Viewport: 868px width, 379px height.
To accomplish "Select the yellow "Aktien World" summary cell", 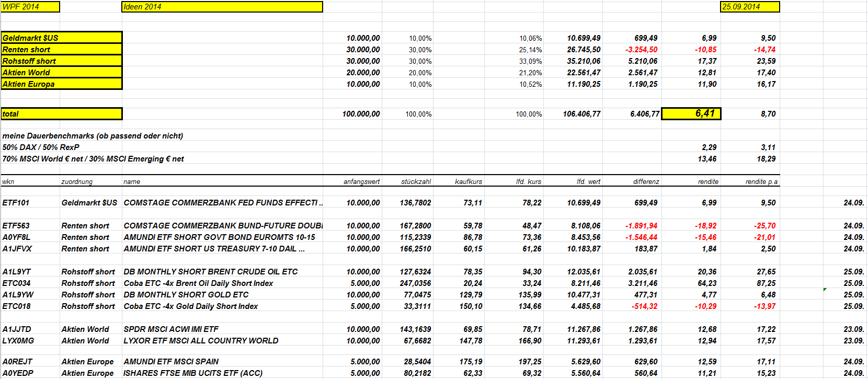I will [61, 72].
